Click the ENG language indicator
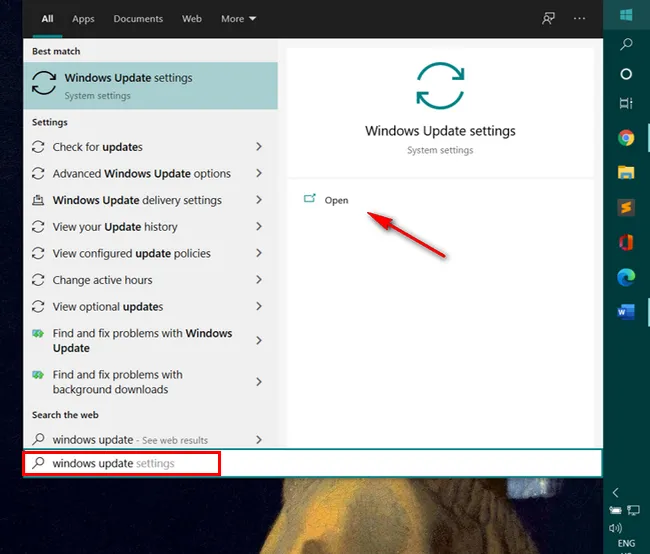The height and width of the screenshot is (554, 650). 626,543
